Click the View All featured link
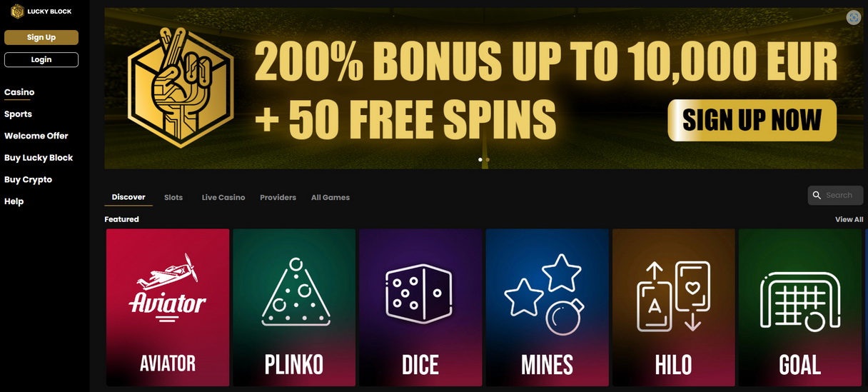Viewport: 868px width, 392px height. (x=849, y=219)
